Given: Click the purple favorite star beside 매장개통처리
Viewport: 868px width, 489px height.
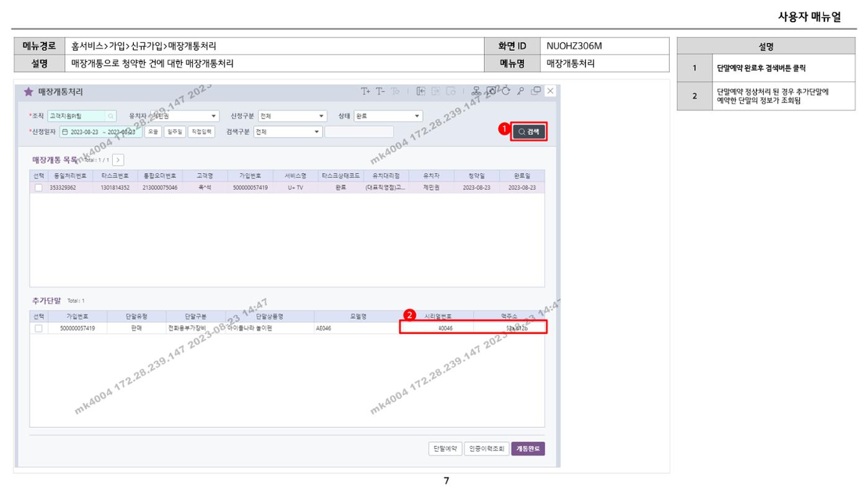Looking at the screenshot, I should (x=28, y=92).
